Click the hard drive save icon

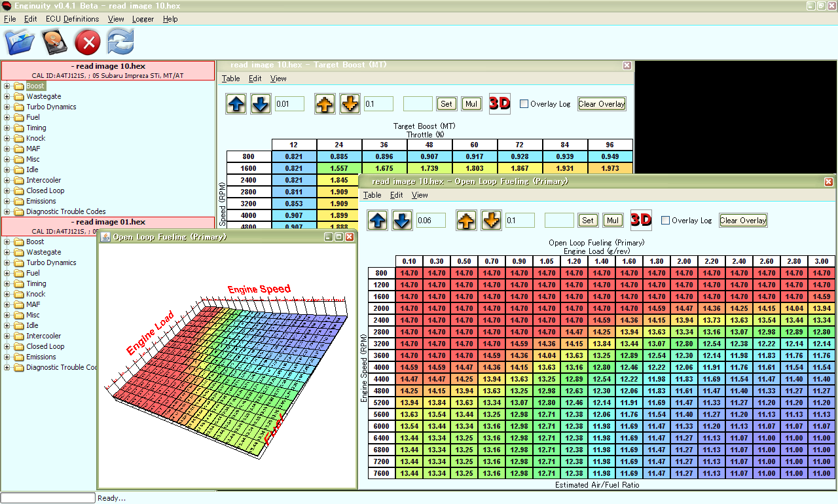point(54,43)
